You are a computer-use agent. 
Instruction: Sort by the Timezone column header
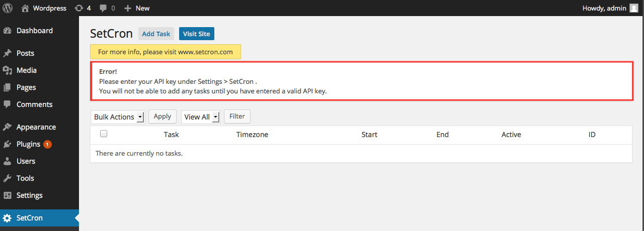pos(252,135)
